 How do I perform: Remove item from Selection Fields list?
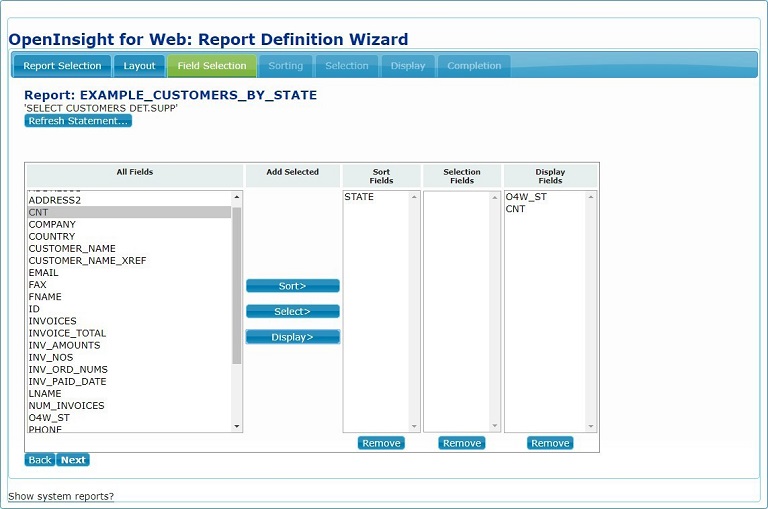point(462,443)
